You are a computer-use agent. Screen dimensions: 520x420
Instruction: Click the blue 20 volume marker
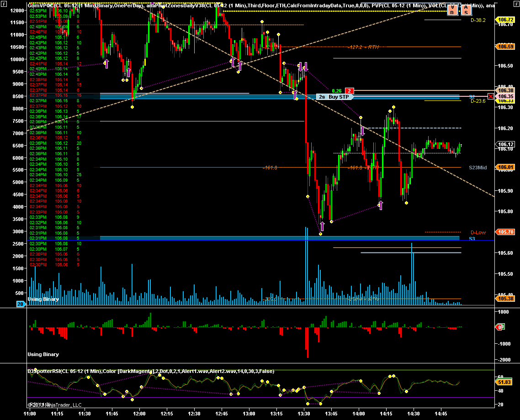[21, 304]
